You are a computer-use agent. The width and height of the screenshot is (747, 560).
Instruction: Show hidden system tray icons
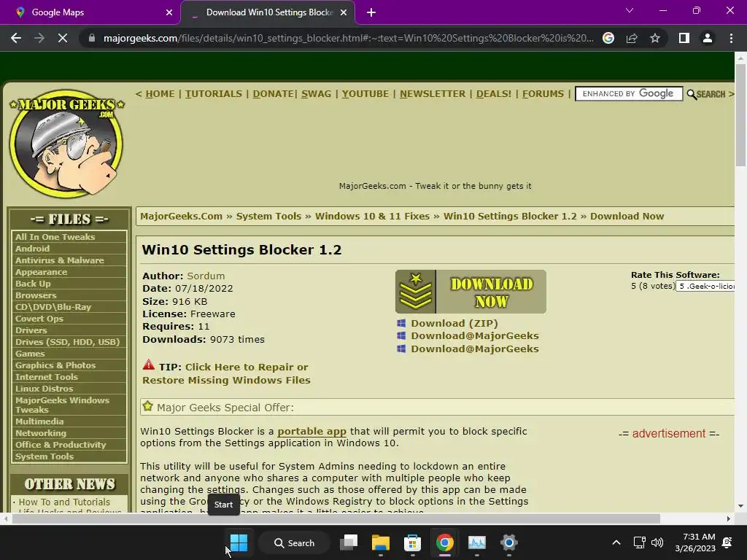(x=616, y=542)
